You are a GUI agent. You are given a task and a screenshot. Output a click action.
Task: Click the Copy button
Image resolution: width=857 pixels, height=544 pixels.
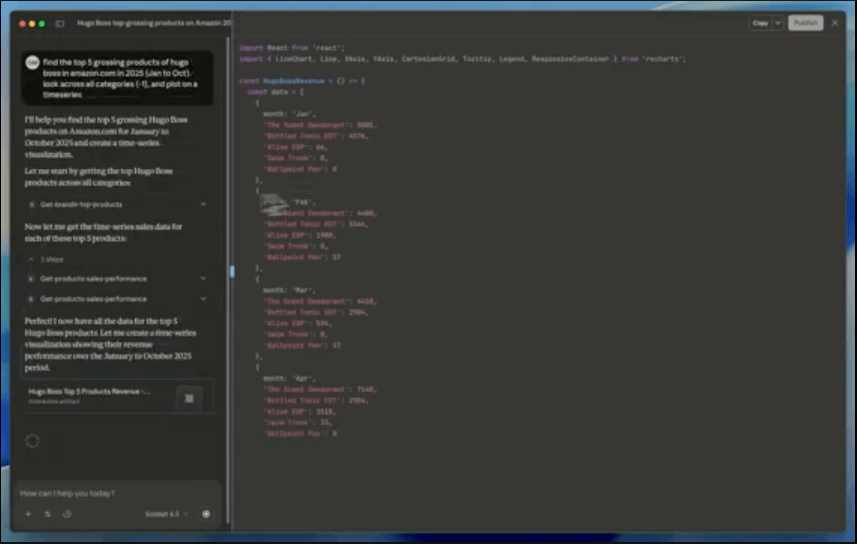point(760,23)
